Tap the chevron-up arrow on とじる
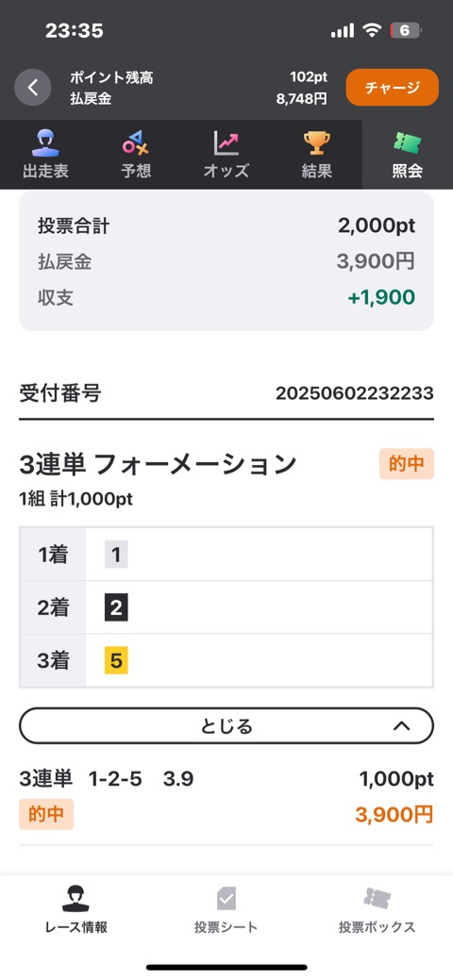 tap(401, 725)
